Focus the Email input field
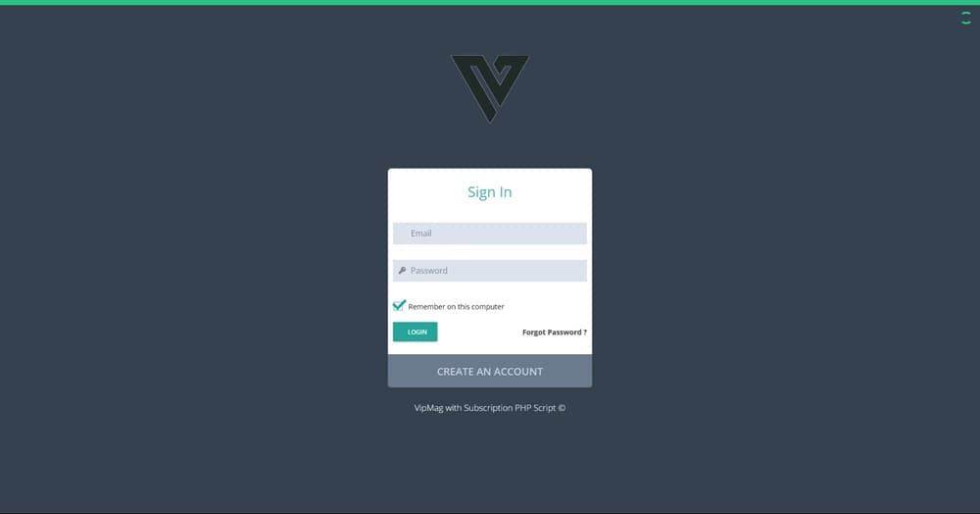This screenshot has height=514, width=980. pyautogui.click(x=490, y=233)
